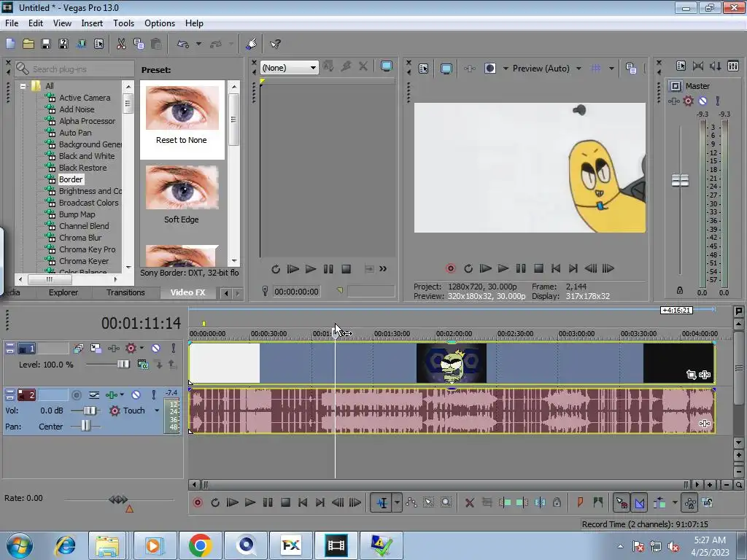This screenshot has height=560, width=747.
Task: Switch to the Explorer tab
Action: pos(63,292)
